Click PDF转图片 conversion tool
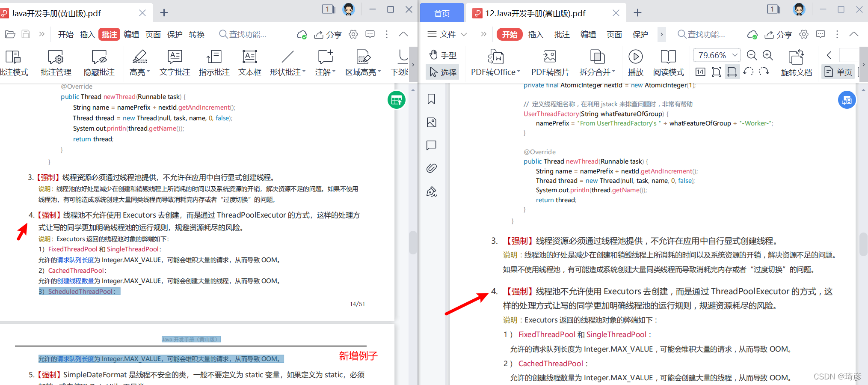 point(550,63)
